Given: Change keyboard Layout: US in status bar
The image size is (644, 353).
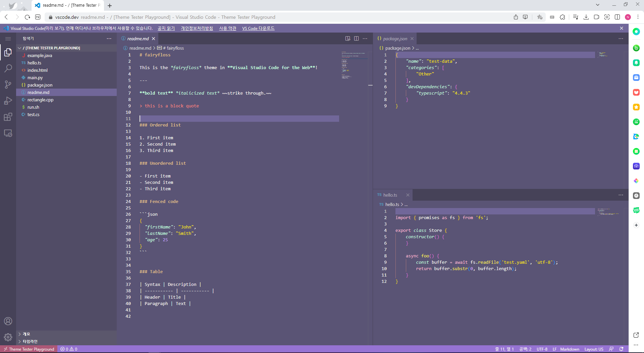Looking at the screenshot, I should coord(594,349).
